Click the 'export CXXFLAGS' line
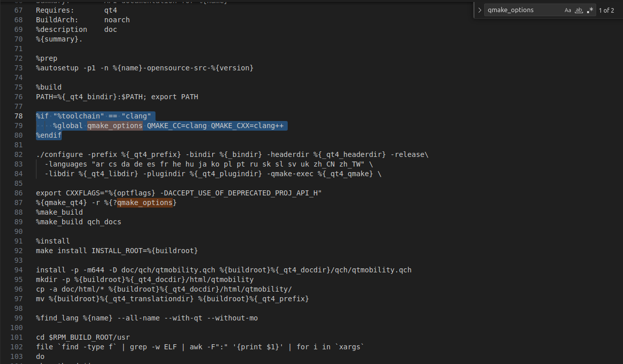Image resolution: width=623 pixels, height=364 pixels. tap(179, 193)
